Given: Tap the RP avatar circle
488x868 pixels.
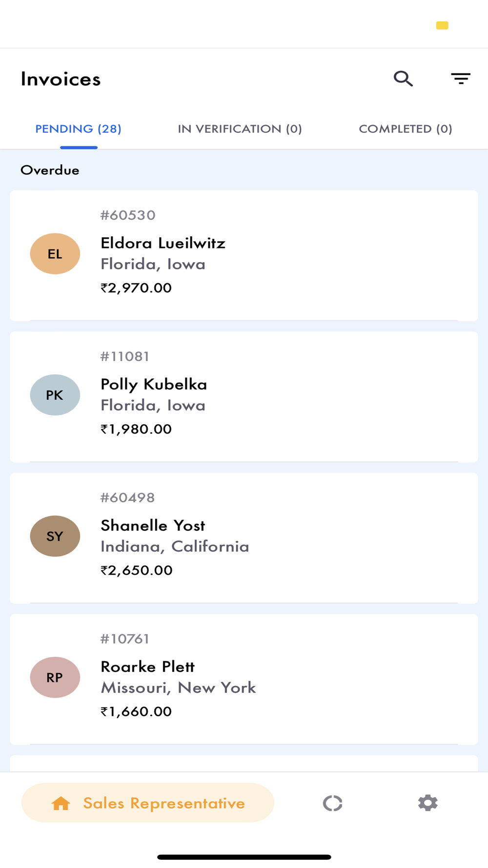Looking at the screenshot, I should pyautogui.click(x=55, y=677).
